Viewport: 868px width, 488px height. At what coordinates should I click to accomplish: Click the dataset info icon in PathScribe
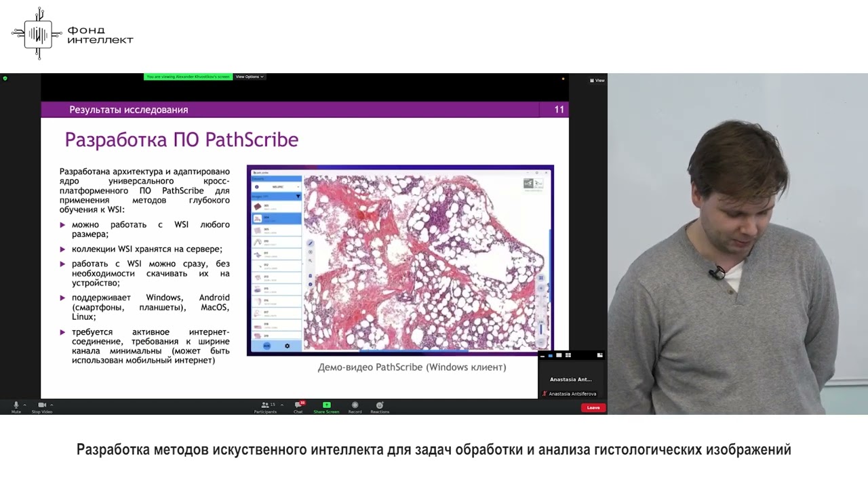tap(257, 186)
